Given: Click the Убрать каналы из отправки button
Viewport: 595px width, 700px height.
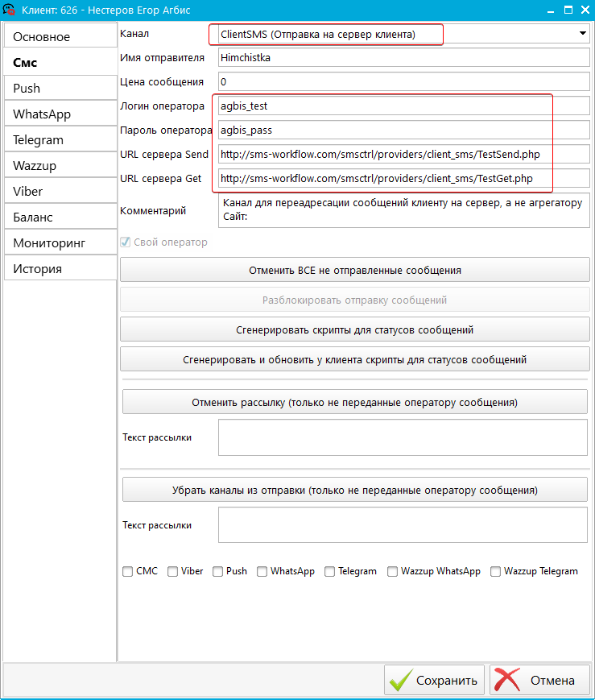Looking at the screenshot, I should pyautogui.click(x=355, y=490).
